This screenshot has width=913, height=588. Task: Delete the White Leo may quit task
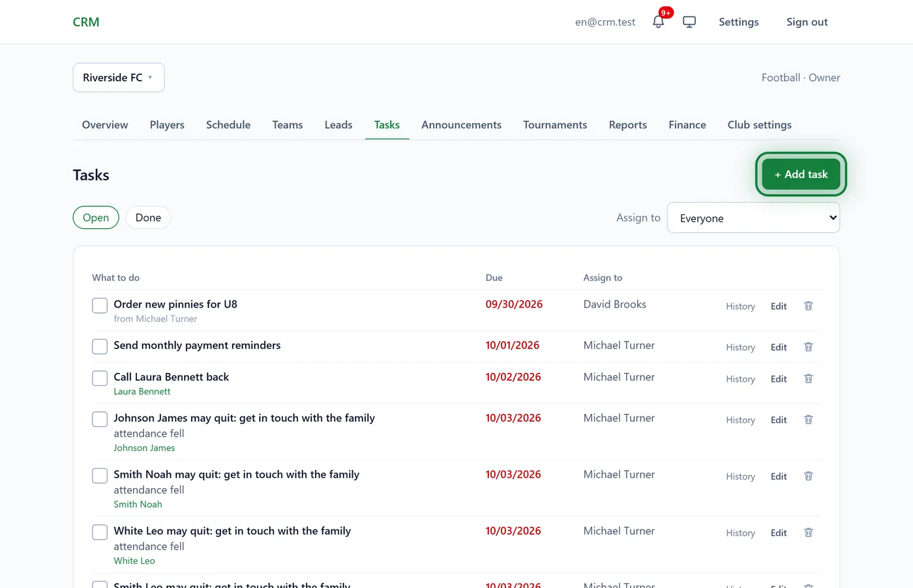[x=809, y=533]
